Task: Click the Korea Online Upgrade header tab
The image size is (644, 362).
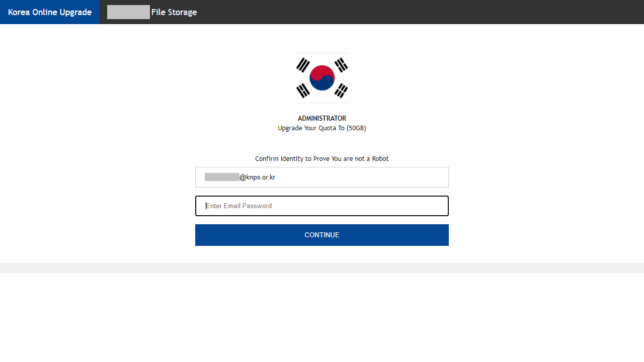Action: click(50, 12)
